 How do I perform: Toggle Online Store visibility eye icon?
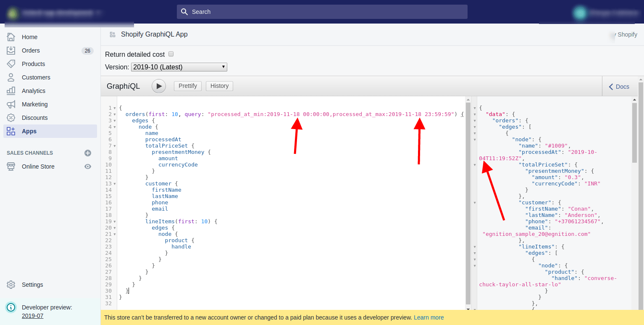click(87, 166)
